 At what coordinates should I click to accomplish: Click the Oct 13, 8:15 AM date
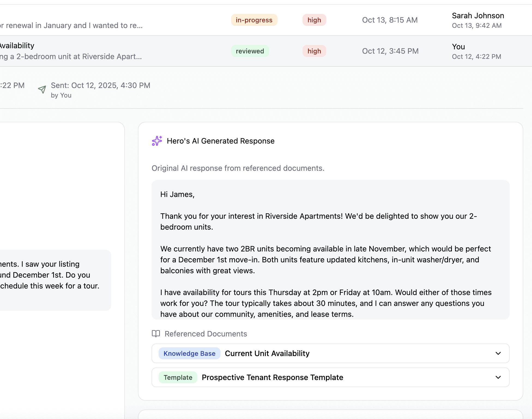pos(390,20)
